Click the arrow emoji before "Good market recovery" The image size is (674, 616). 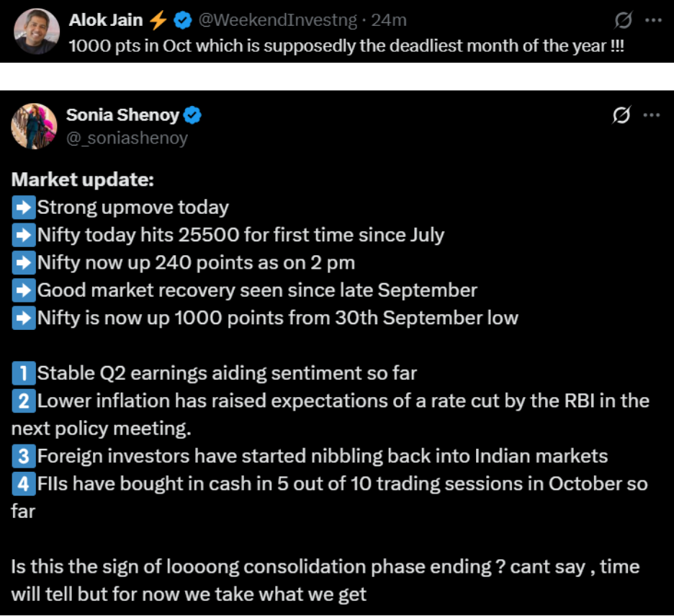23,290
